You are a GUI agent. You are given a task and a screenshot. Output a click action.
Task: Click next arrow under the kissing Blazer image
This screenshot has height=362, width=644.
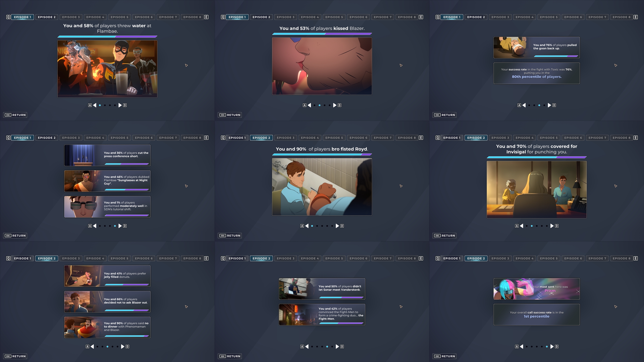point(334,105)
